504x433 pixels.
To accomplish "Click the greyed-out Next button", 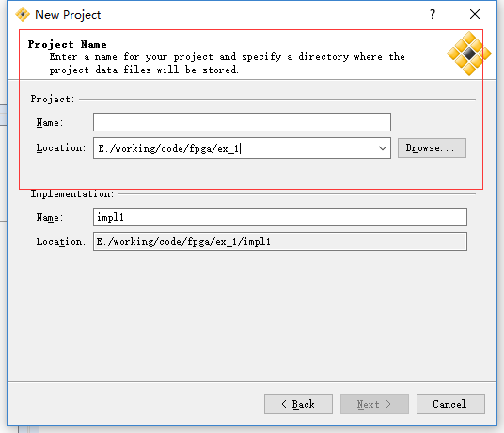I will point(374,404).
